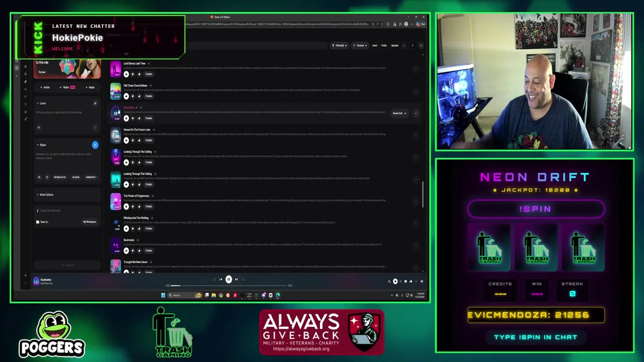Click the Windows taskbar Search box
644x362 pixels.
pyautogui.click(x=185, y=295)
